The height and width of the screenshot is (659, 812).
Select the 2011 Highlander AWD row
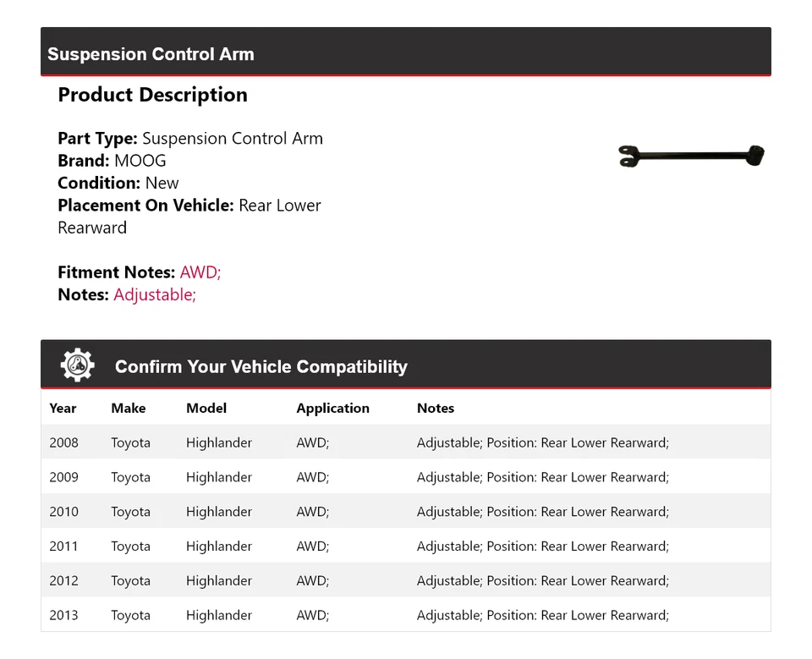click(406, 546)
